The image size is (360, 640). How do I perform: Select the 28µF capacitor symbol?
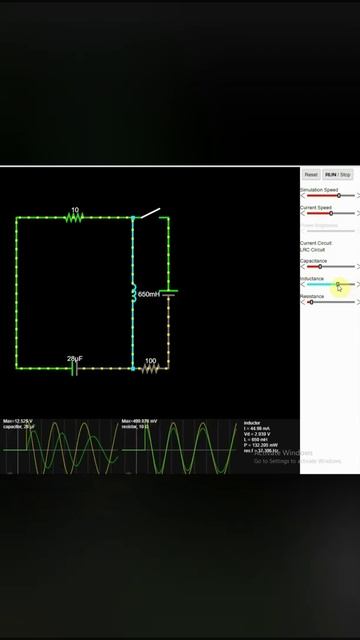(x=74, y=369)
